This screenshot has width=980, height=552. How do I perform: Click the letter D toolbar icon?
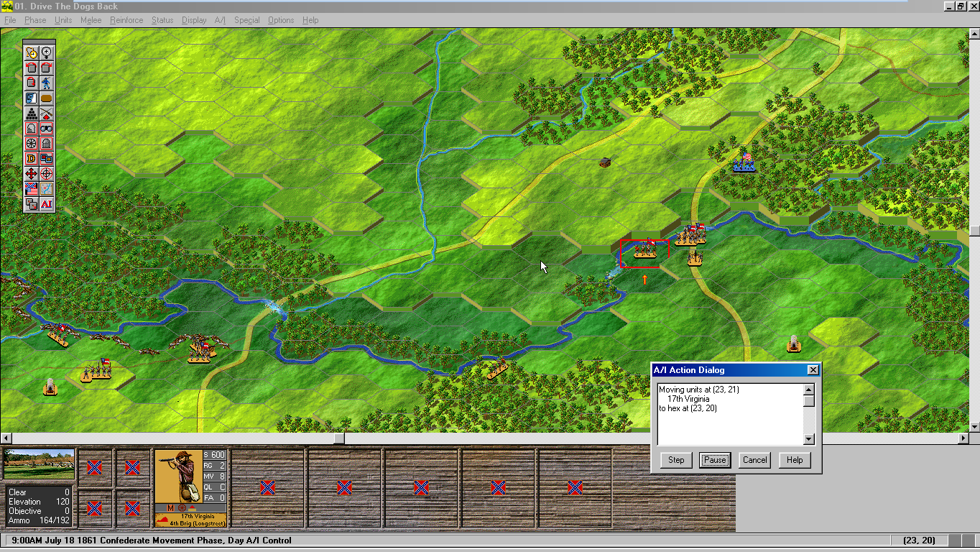point(31,158)
